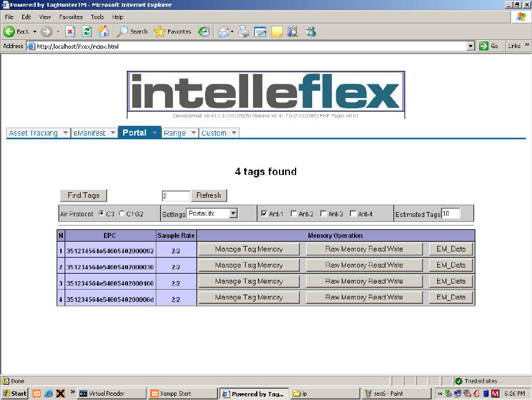Open the Edit menu
The image size is (532, 400).
click(x=26, y=17)
